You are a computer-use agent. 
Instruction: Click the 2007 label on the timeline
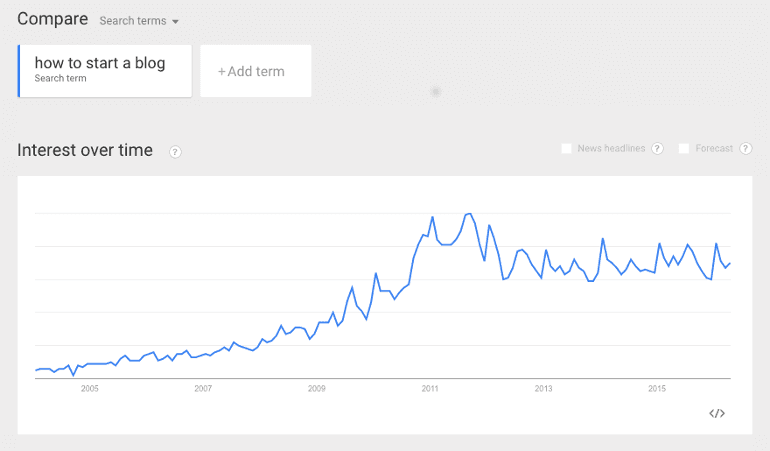coord(203,388)
